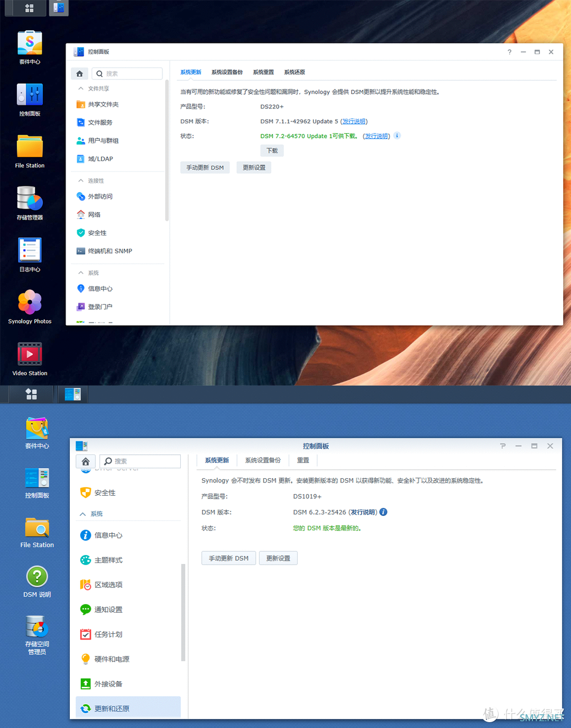Image resolution: width=571 pixels, height=728 pixels.
Task: Open help question mark in DSM 6 window
Action: [503, 446]
